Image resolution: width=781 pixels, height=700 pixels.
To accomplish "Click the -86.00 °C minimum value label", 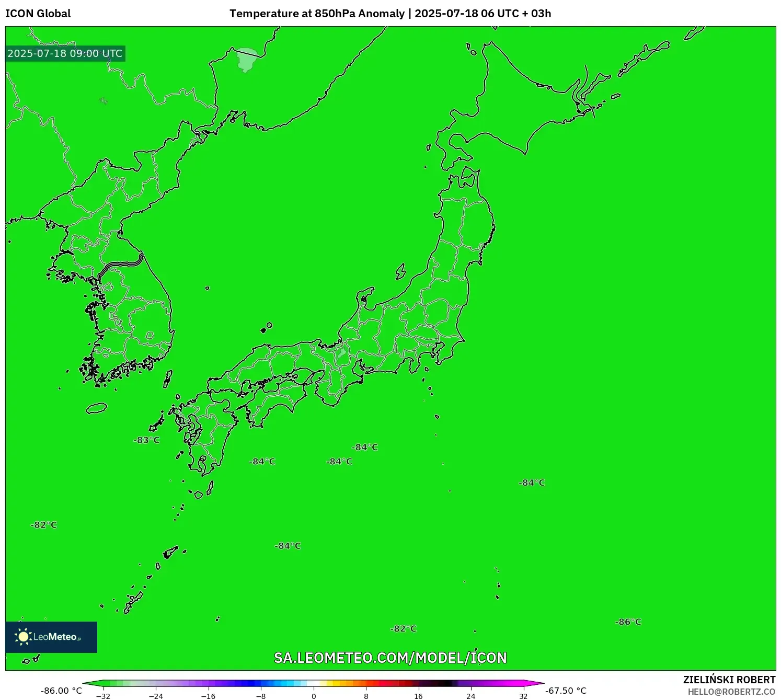I will coord(61,691).
